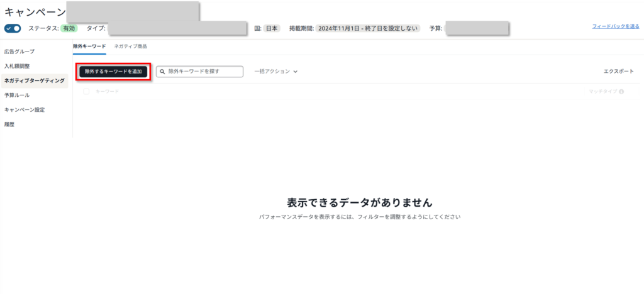644x294 pixels.
Task: Select ネガティブターゲティング in sidebar
Action: point(35,81)
